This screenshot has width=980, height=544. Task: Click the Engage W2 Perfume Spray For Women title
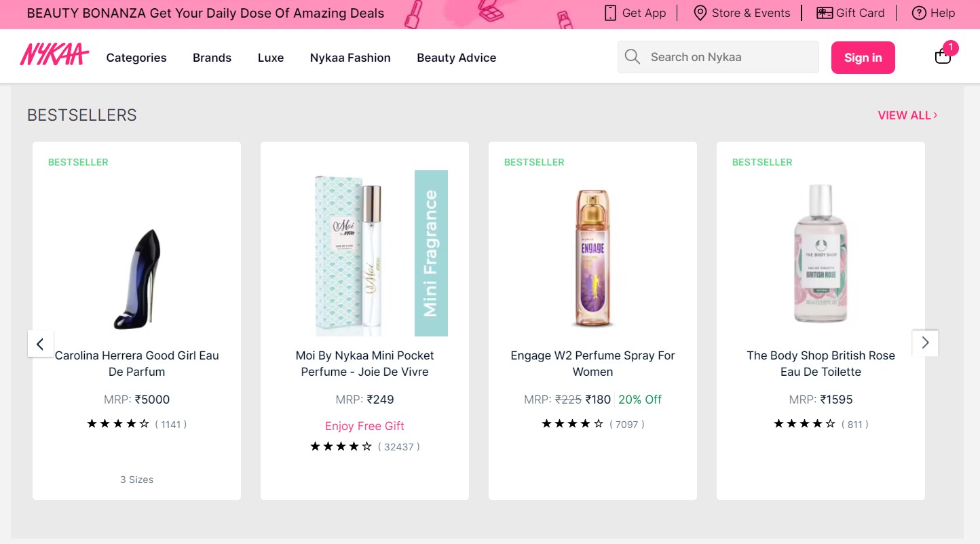592,364
